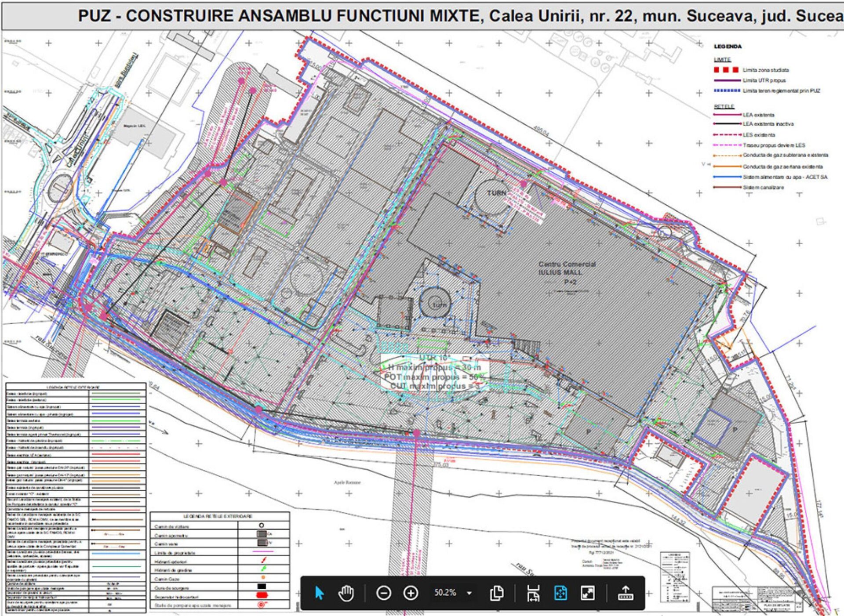Click the UTR 10 regulations text box

(x=434, y=372)
